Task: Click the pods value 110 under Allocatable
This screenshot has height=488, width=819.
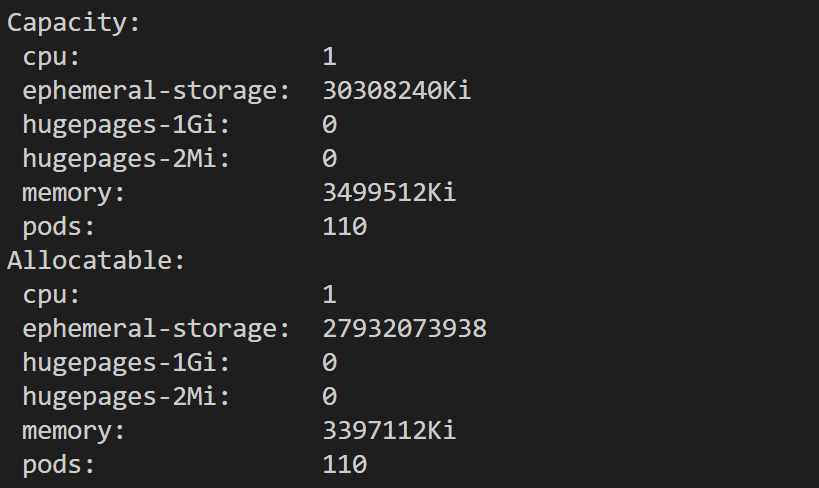Action: click(x=344, y=465)
